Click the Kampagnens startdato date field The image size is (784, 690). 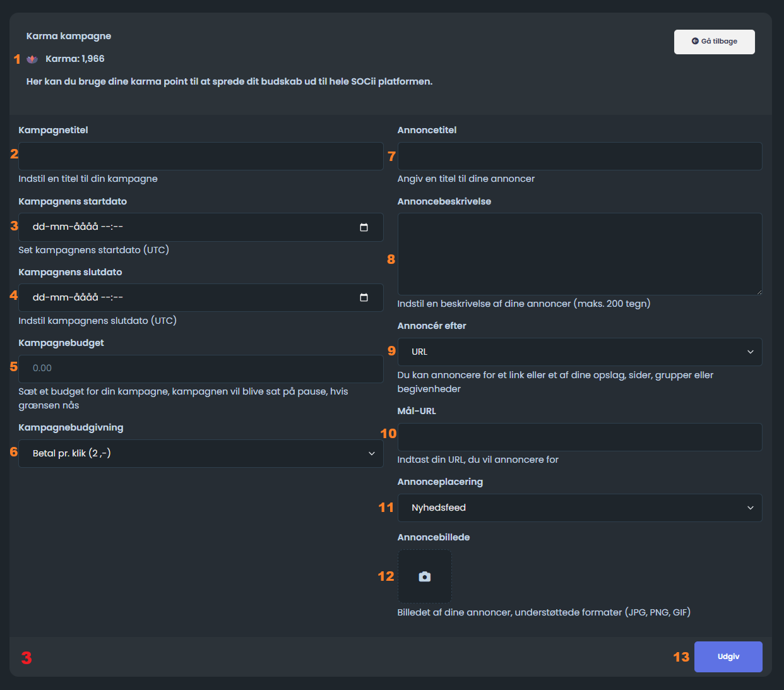(x=189, y=227)
